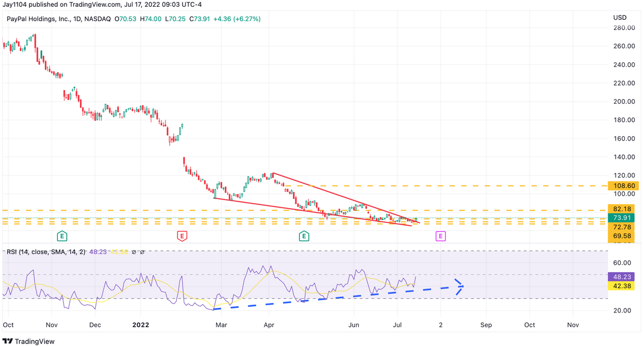This screenshot has height=346, width=644.
Task: Click the green earnings marker near May
Action: coord(304,236)
